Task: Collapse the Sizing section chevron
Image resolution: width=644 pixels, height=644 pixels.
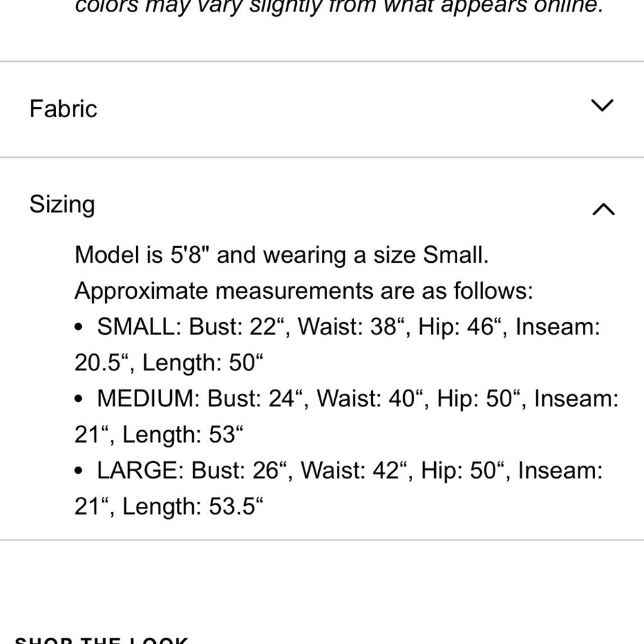Action: click(603, 209)
